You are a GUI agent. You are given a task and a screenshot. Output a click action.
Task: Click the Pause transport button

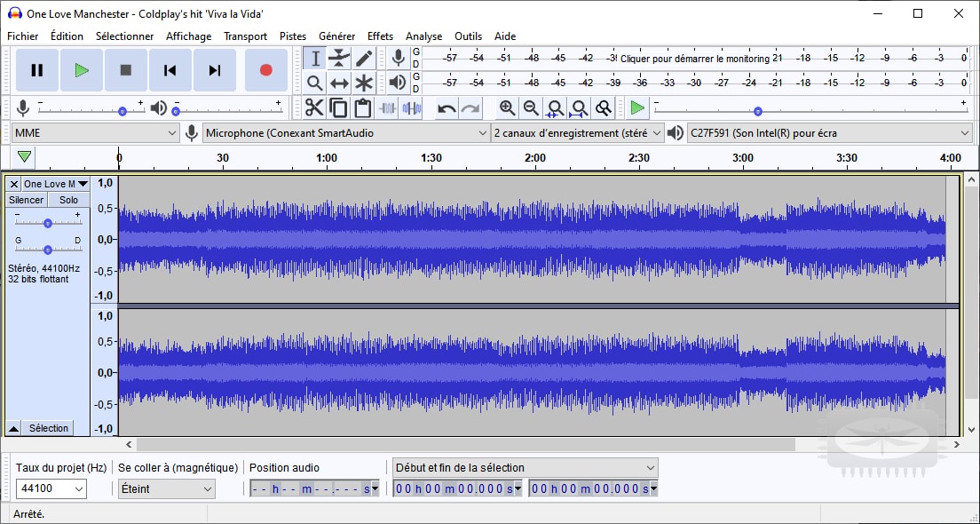pos(37,71)
